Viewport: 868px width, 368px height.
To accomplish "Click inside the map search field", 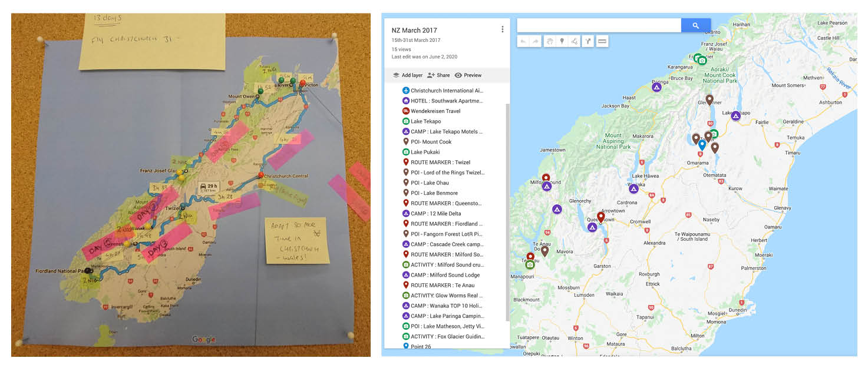I will point(598,25).
